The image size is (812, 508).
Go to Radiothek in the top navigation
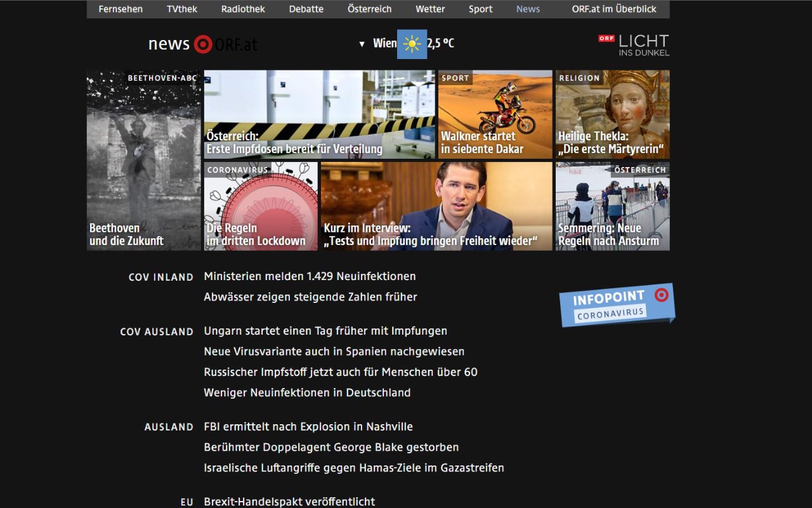pos(243,9)
